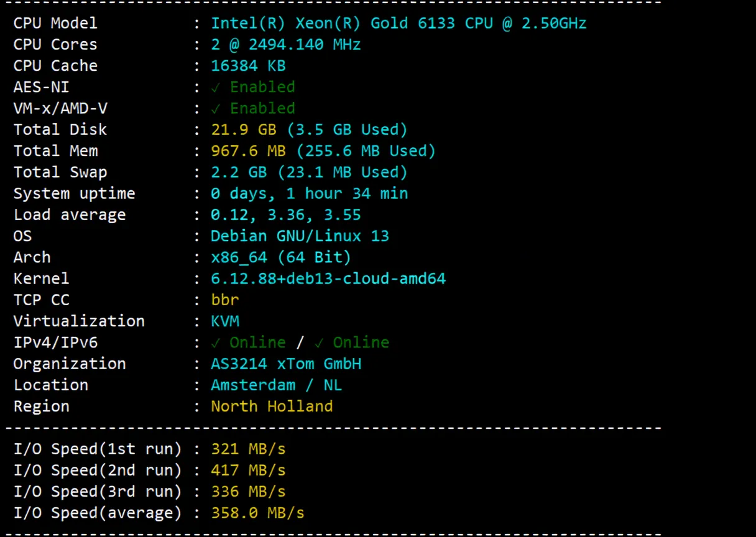Click the Amsterdam / NL value
This screenshot has height=537, width=756.
[277, 385]
